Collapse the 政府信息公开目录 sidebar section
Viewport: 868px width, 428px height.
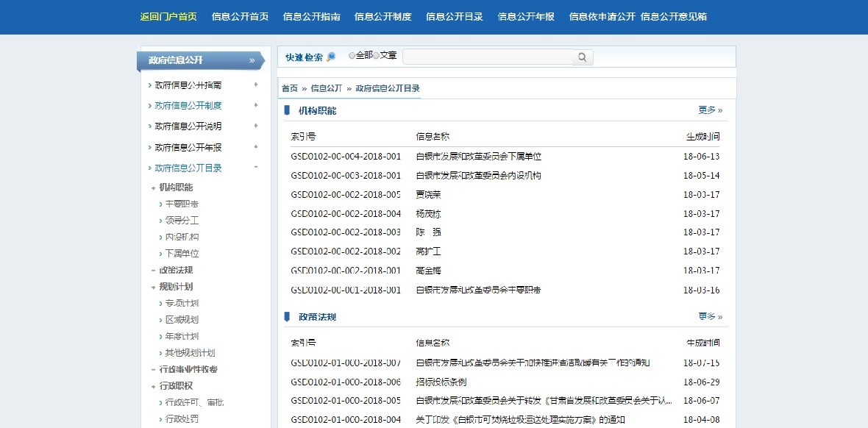click(x=256, y=168)
